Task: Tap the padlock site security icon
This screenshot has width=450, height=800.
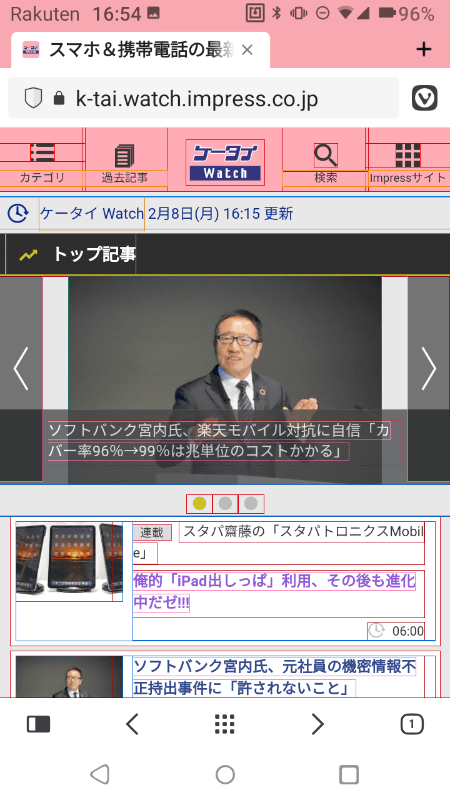Action: coord(59,98)
